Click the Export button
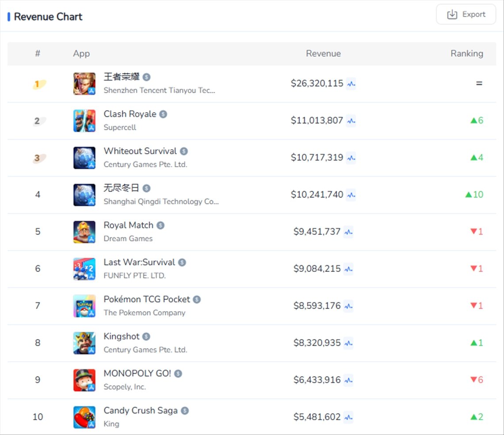Screen dimensions: 504x435 [x=466, y=15]
